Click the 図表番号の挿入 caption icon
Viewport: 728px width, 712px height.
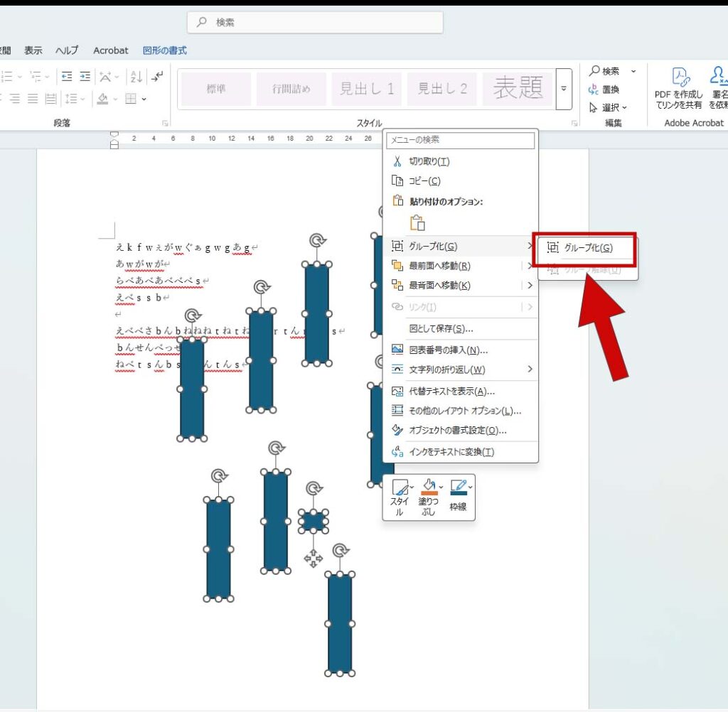[397, 350]
